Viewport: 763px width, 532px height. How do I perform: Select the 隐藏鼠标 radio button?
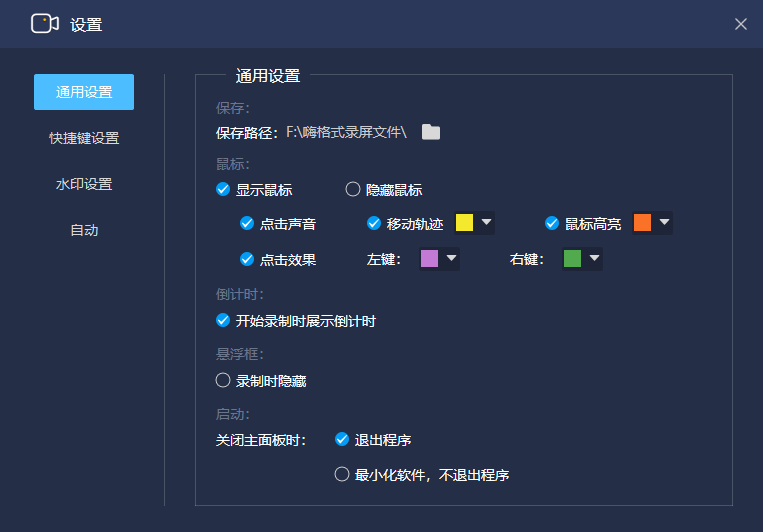point(353,189)
